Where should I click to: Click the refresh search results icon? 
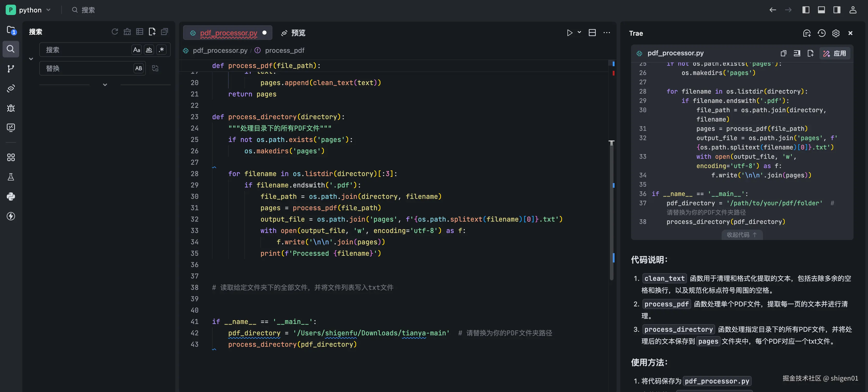pyautogui.click(x=115, y=32)
